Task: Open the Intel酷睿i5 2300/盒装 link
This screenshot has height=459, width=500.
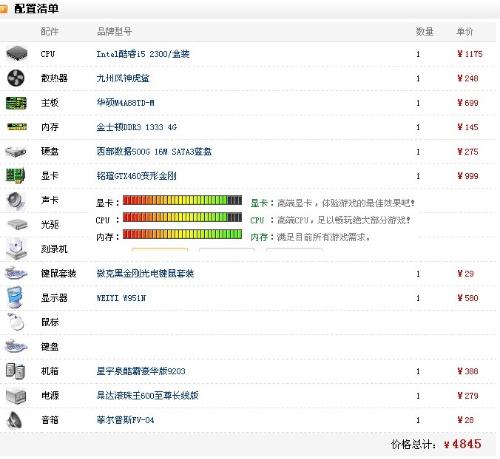Action: pos(143,54)
